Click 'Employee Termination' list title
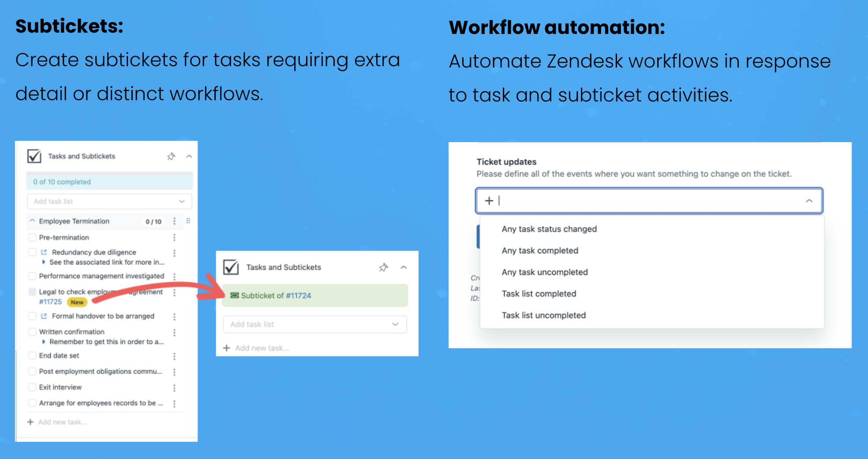This screenshot has width=868, height=459. coord(74,221)
